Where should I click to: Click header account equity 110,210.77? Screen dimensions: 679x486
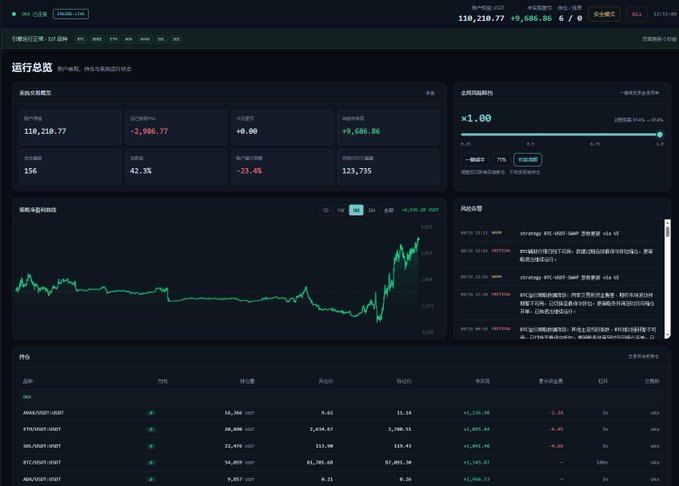click(x=481, y=18)
